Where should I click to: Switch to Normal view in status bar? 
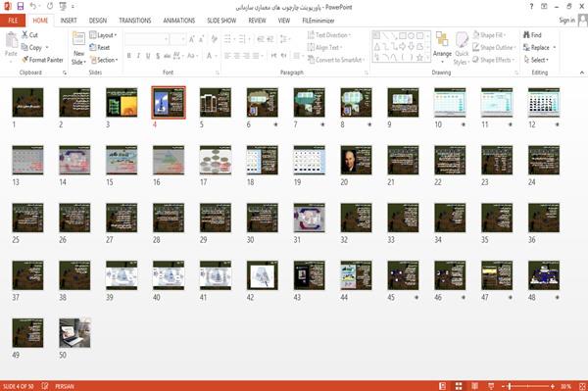click(x=443, y=386)
